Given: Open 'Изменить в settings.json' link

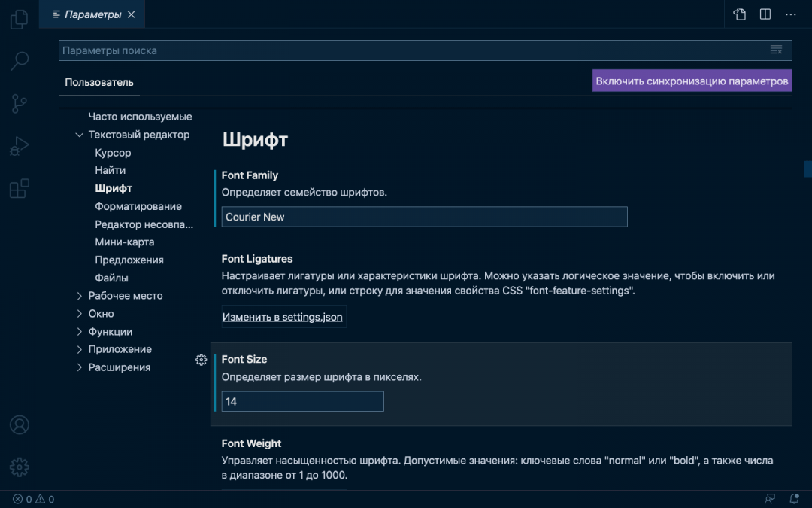Looking at the screenshot, I should pyautogui.click(x=283, y=317).
